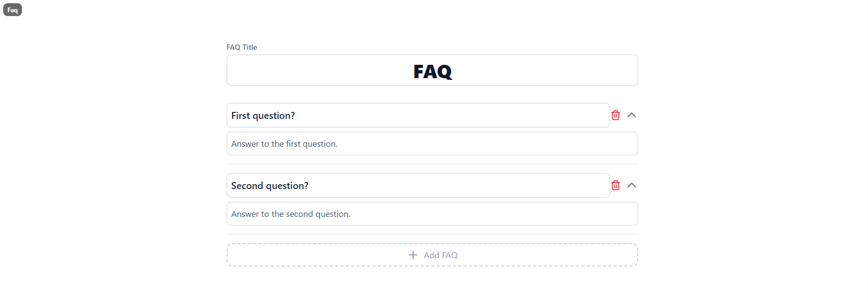This screenshot has height=302, width=868.
Task: Click the plus icon beside Add FAQ
Action: pyautogui.click(x=413, y=255)
